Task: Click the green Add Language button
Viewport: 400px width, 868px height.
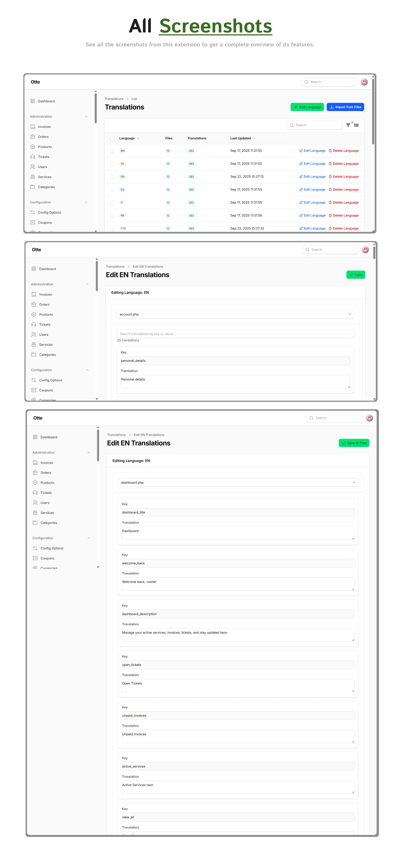Action: [307, 107]
